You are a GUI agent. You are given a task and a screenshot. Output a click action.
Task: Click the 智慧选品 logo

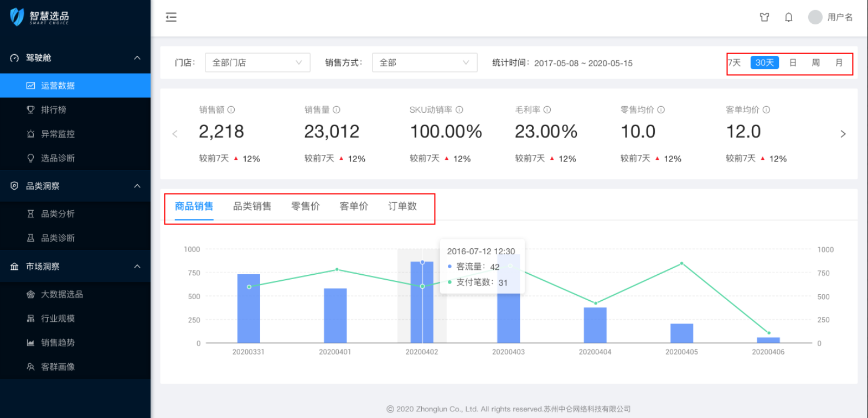click(40, 17)
